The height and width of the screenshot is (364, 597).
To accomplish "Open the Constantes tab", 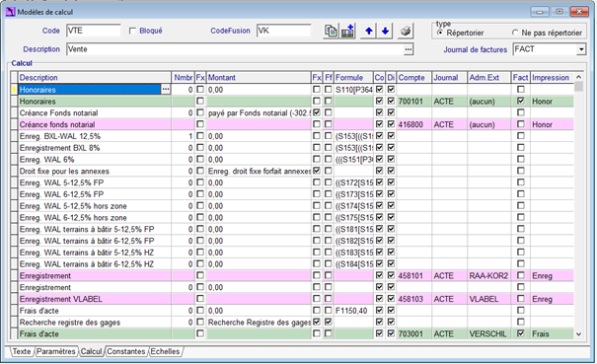I will 126,351.
